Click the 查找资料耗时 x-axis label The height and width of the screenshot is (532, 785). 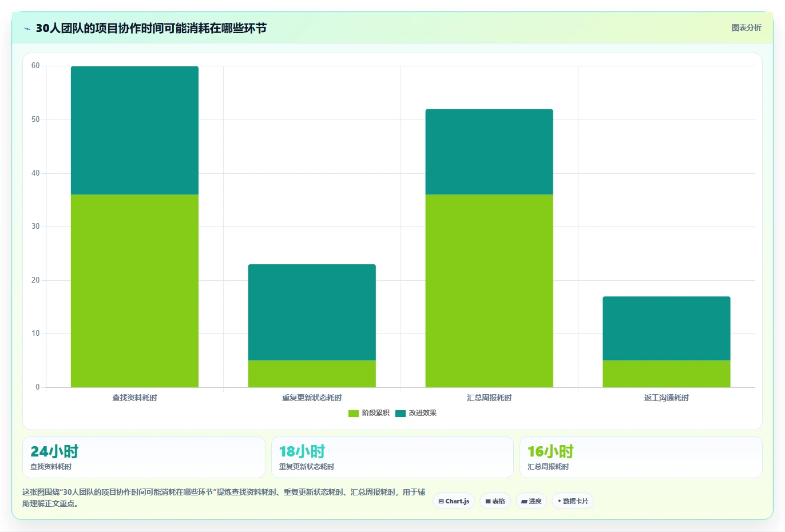click(134, 398)
